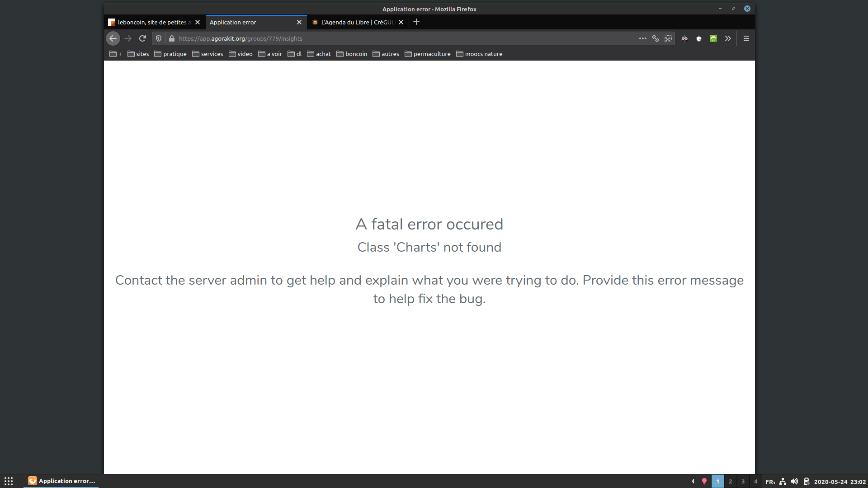Switch to L'Agenda du Libre tab
This screenshot has width=868, height=488.
(x=355, y=22)
